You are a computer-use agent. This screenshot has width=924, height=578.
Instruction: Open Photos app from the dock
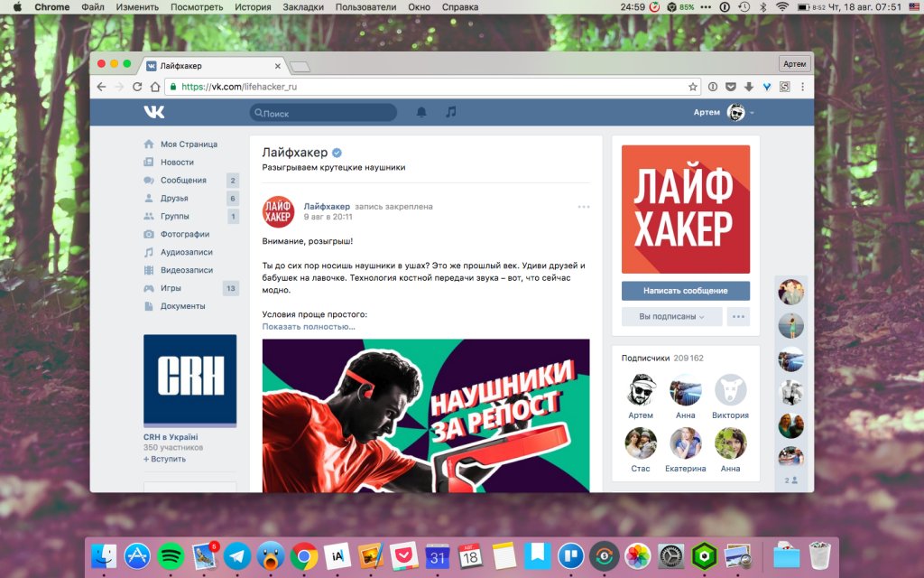pyautogui.click(x=637, y=556)
